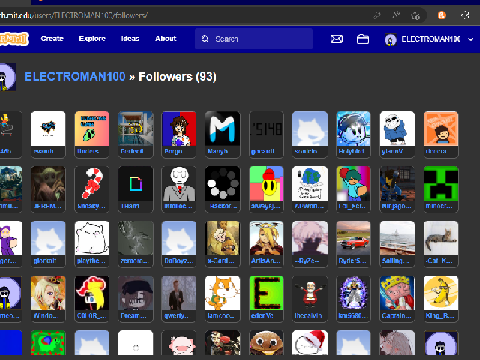
Task: Click the ELECTROMAN100 link in heading
Action: 75,77
